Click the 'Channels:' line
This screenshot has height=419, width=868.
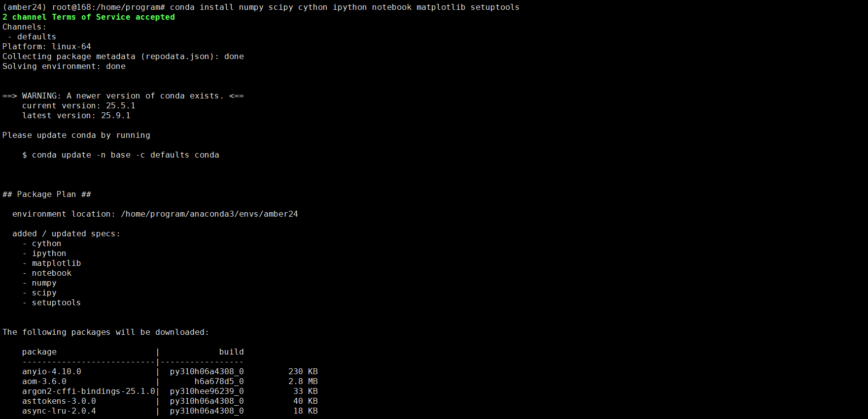coord(25,27)
